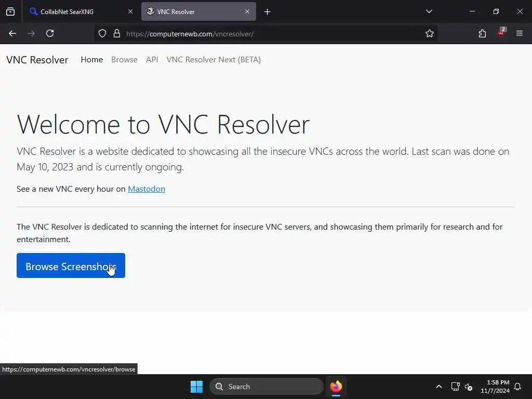Screen dimensions: 532x399
Task: Open a new tab with plus button
Action: click(x=268, y=12)
